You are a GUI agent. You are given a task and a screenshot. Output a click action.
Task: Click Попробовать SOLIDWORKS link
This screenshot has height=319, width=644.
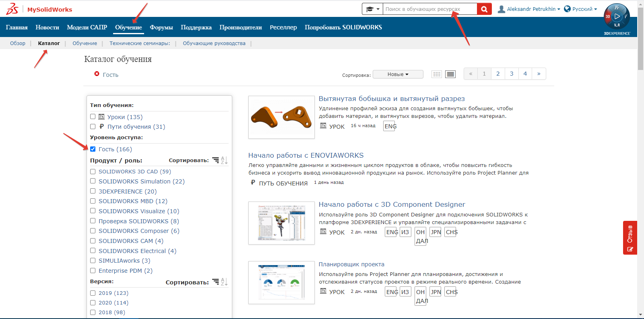(343, 27)
